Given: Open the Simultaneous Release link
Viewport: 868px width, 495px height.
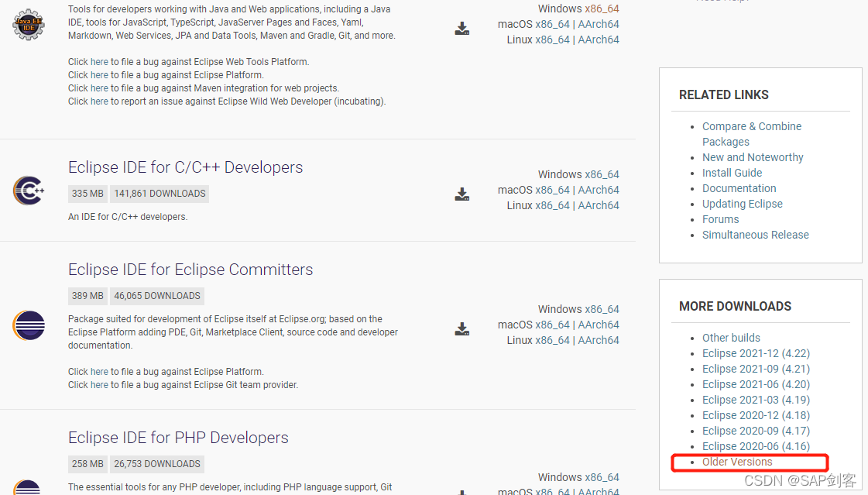Looking at the screenshot, I should 756,234.
